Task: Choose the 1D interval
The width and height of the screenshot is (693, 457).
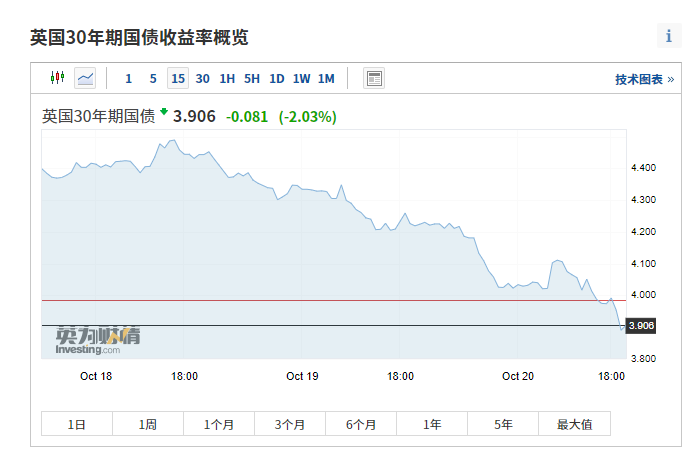Action: tap(277, 79)
